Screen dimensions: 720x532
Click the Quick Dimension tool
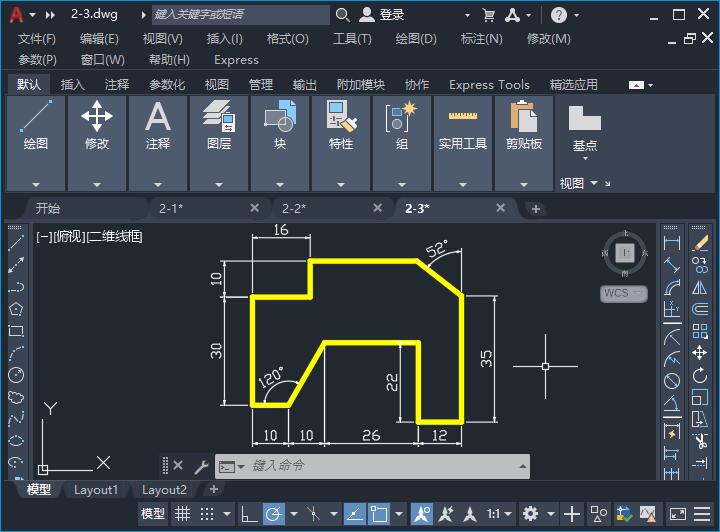[x=672, y=432]
